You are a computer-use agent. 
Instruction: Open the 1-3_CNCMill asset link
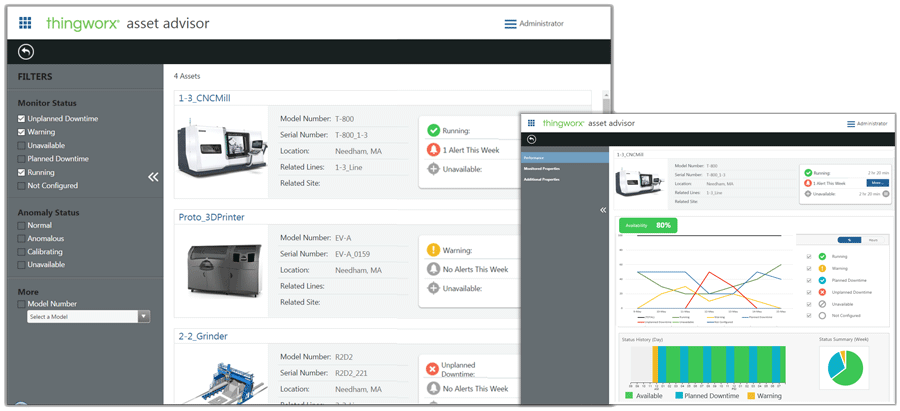pos(204,98)
